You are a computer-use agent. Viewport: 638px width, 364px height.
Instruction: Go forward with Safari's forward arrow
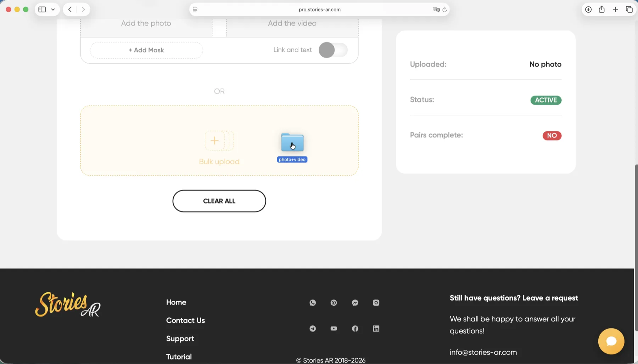83,10
